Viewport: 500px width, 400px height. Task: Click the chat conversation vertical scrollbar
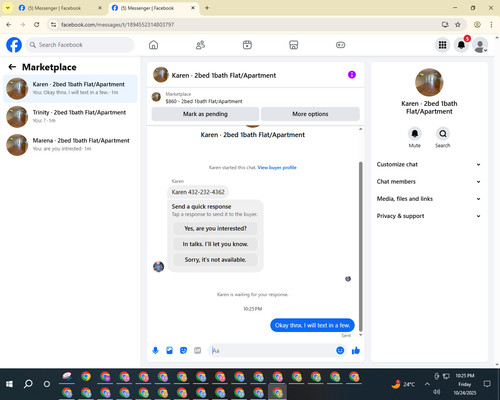click(360, 247)
